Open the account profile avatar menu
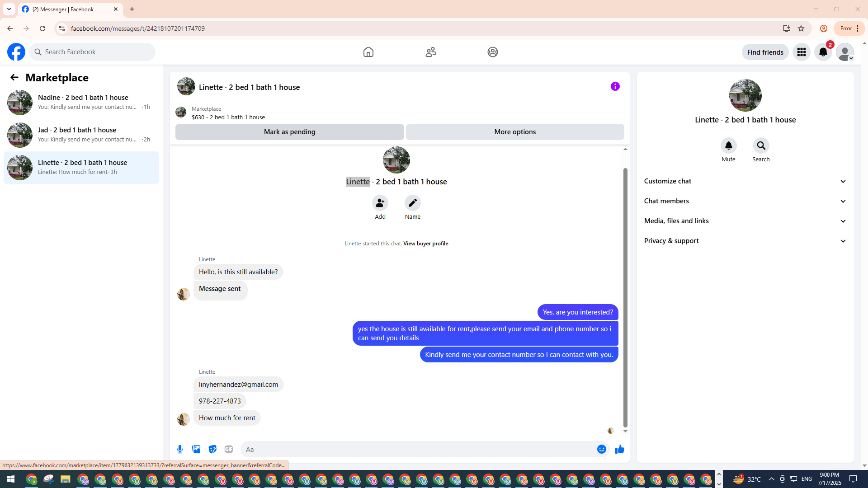This screenshot has width=868, height=488. click(844, 52)
